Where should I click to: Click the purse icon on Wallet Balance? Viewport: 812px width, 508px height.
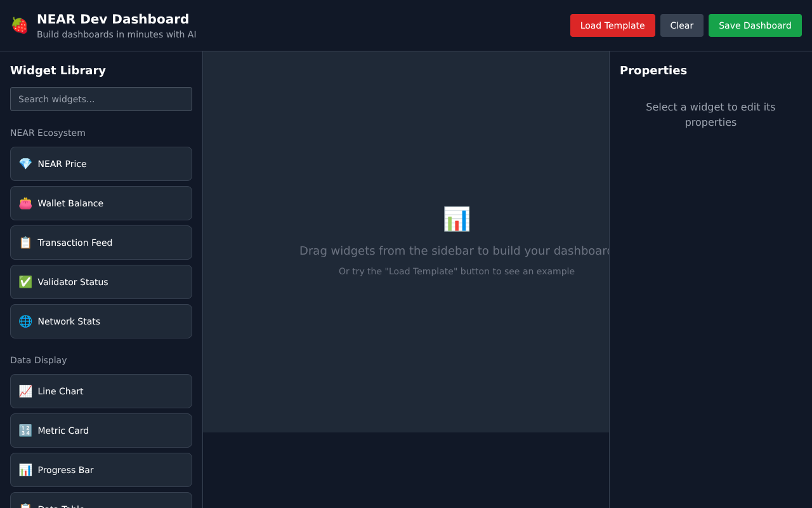coord(25,203)
